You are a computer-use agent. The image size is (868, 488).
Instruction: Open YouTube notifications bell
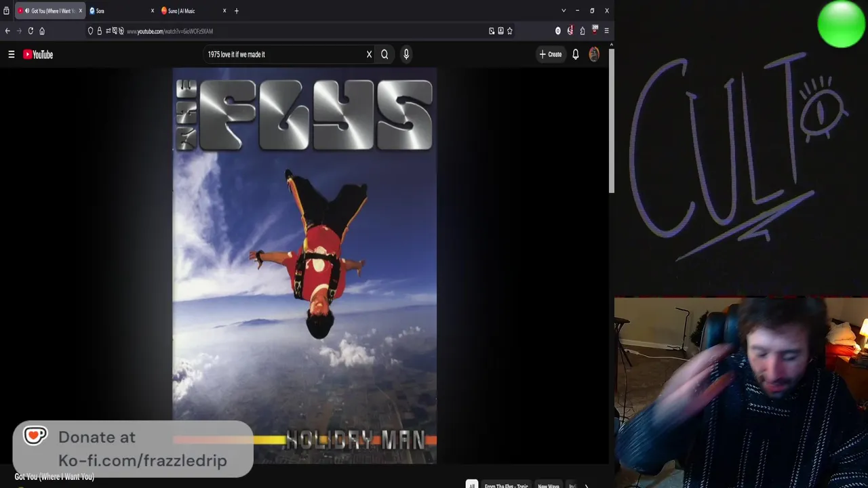[x=576, y=54]
